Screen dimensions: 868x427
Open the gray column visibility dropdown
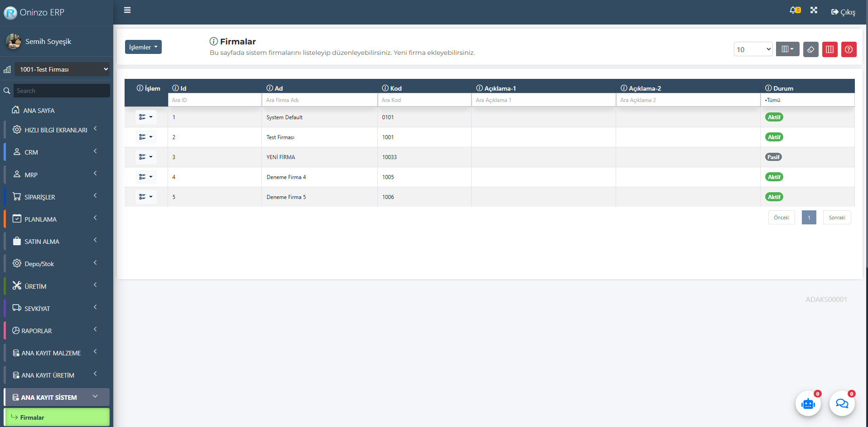pyautogui.click(x=787, y=49)
